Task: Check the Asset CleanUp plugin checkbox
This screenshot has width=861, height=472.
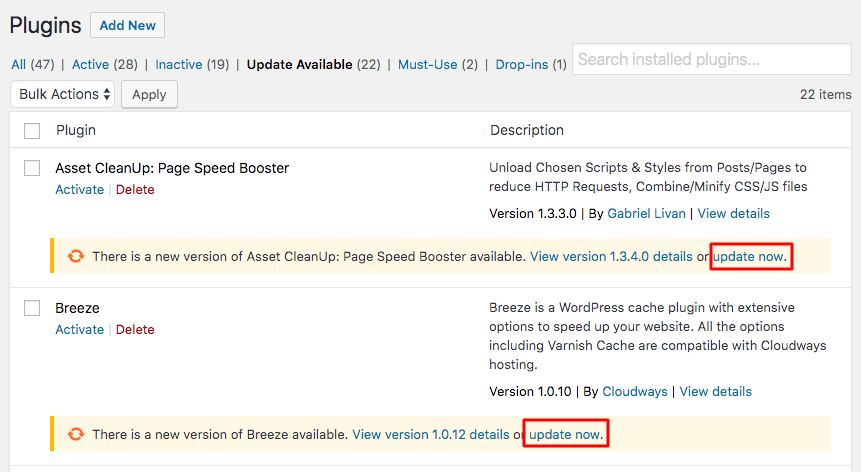Action: tap(32, 168)
